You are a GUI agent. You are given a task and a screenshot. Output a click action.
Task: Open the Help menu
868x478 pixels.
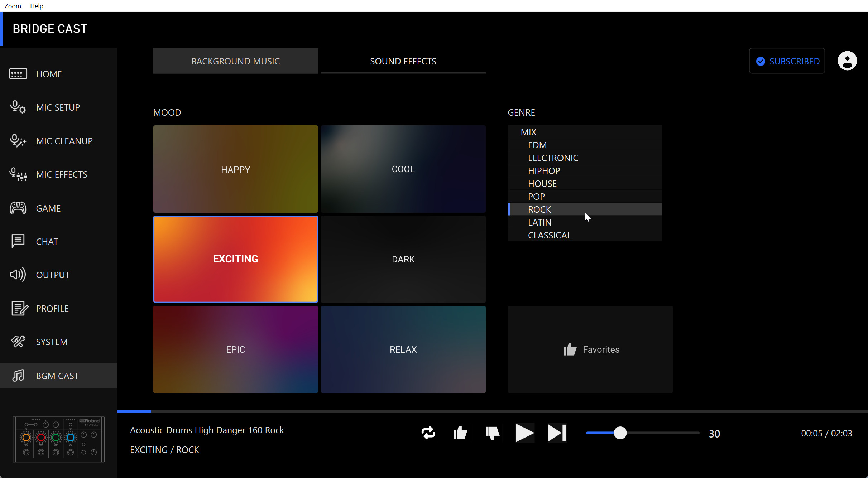(x=37, y=6)
